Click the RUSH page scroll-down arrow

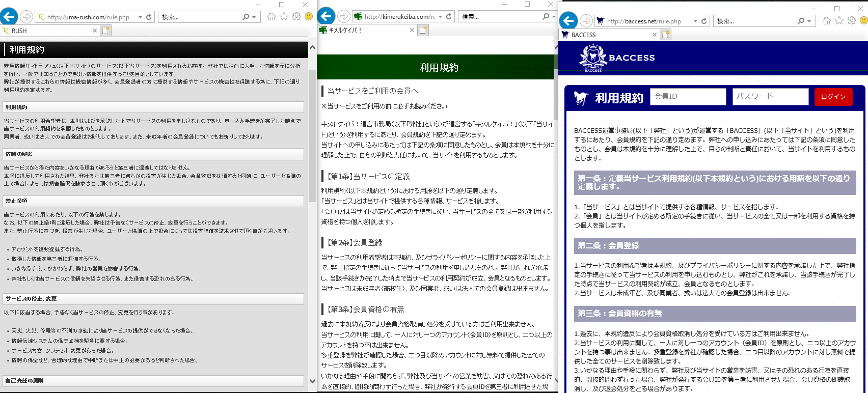coord(312,381)
